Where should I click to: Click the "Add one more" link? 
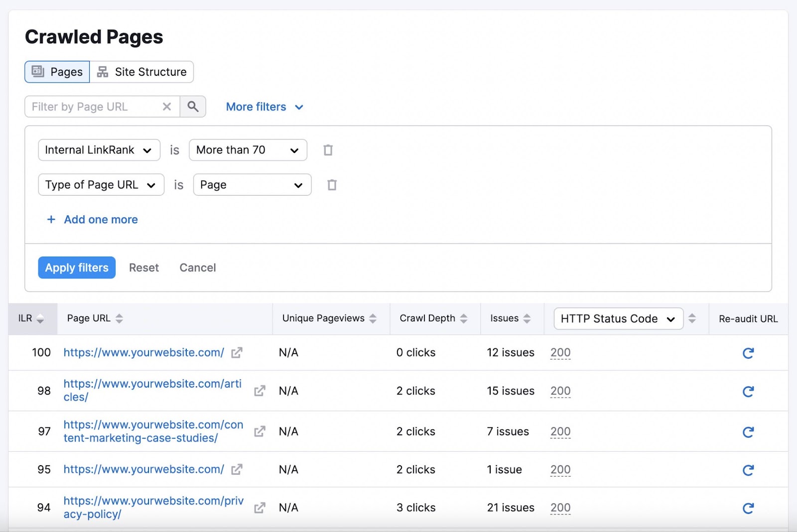[92, 220]
